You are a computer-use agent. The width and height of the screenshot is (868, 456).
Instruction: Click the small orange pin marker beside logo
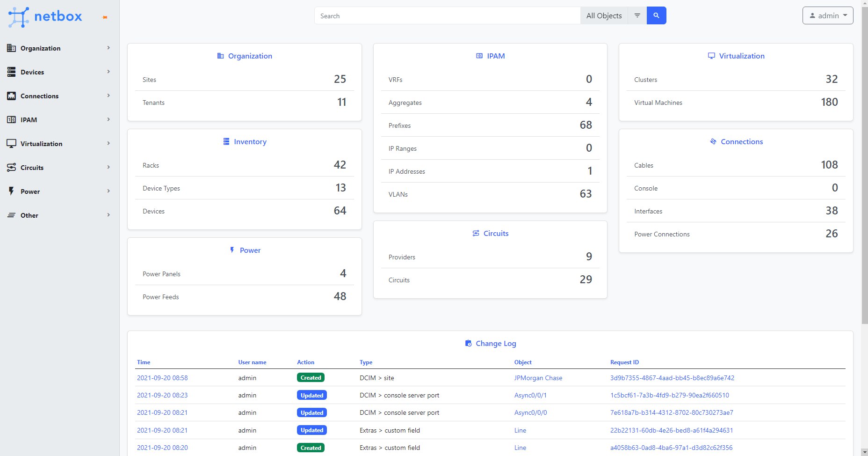(x=105, y=18)
